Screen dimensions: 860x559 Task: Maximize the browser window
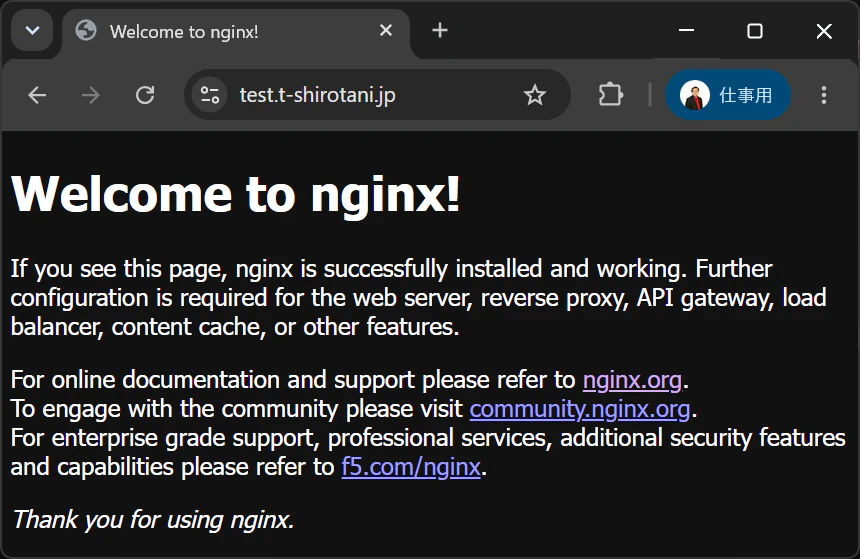(x=755, y=31)
